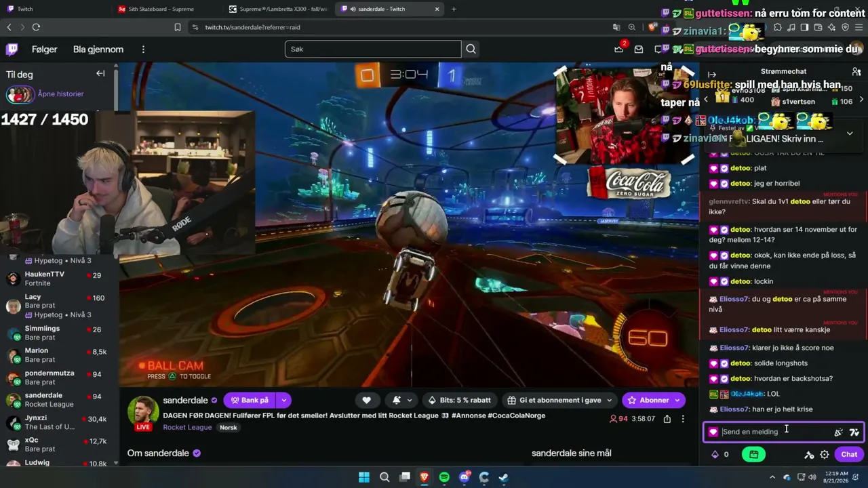Screen dimensions: 868x488
Task: Open the 7TV emote menu
Action: point(854,432)
